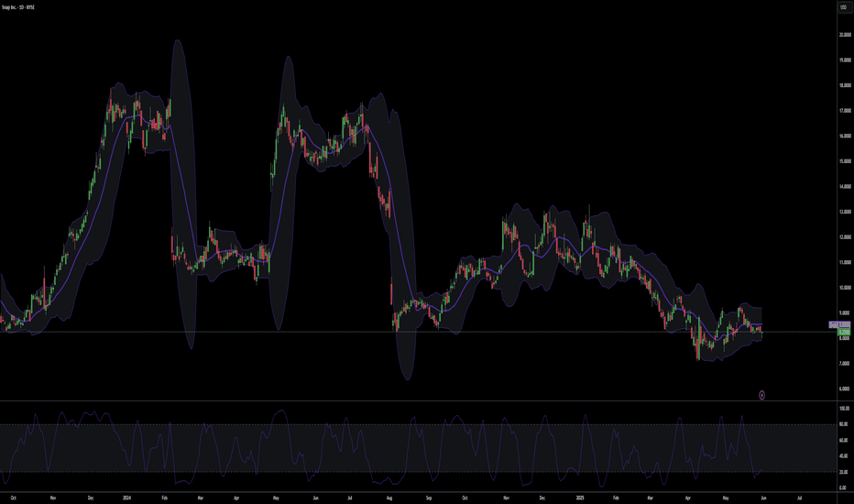Click the 10.0000 price axis label
854x504 pixels.
845,288
